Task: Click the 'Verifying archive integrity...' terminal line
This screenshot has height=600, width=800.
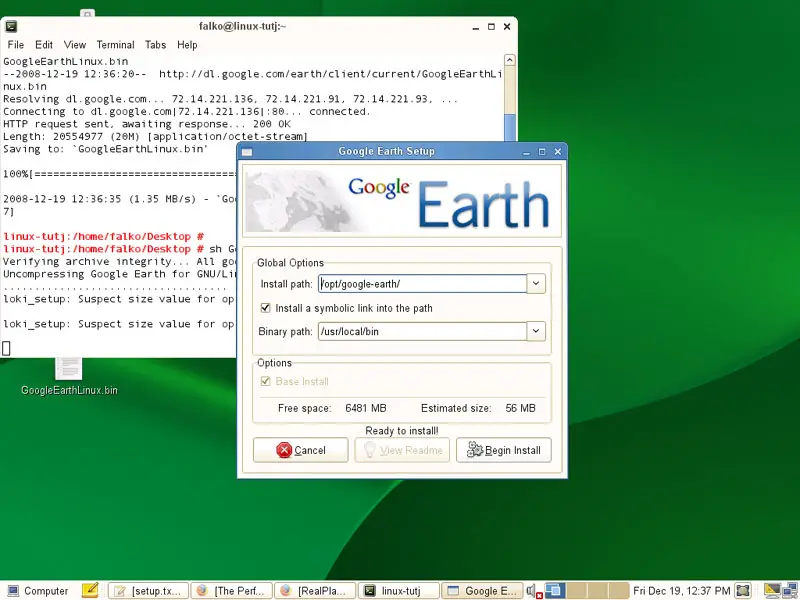Action: (x=119, y=262)
